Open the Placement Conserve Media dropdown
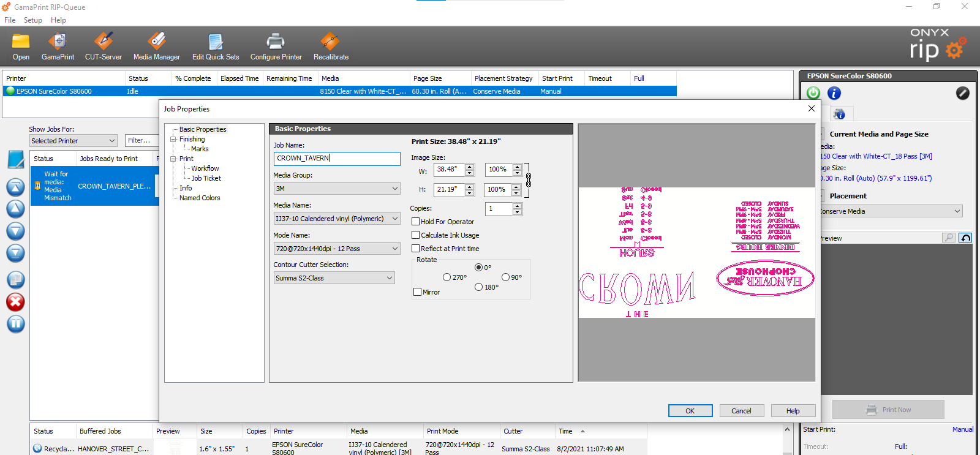This screenshot has width=980, height=455. click(x=891, y=211)
